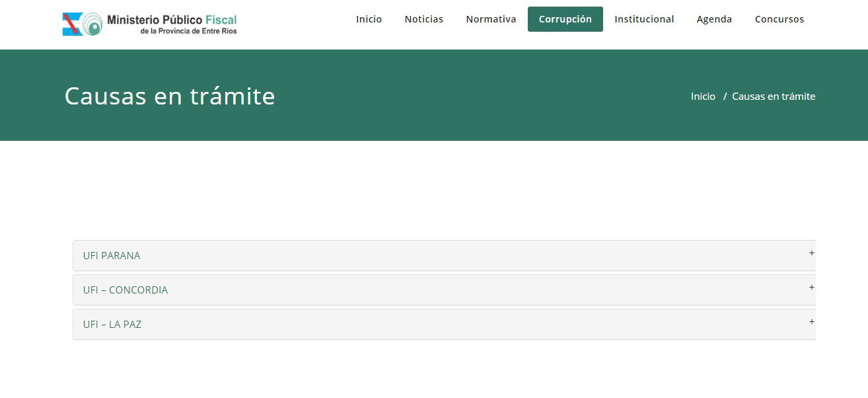The width and height of the screenshot is (868, 398).
Task: Open the Institucional menu item
Action: (x=644, y=19)
